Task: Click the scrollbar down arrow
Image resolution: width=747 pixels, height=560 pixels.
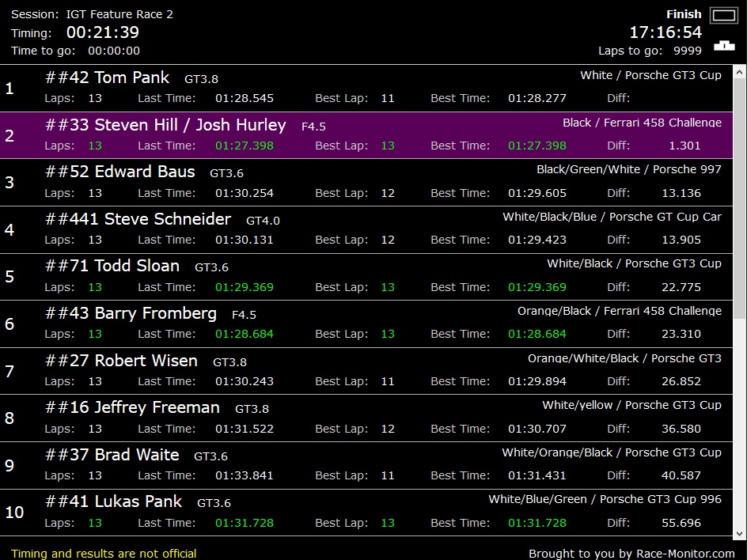Action: pos(739,533)
